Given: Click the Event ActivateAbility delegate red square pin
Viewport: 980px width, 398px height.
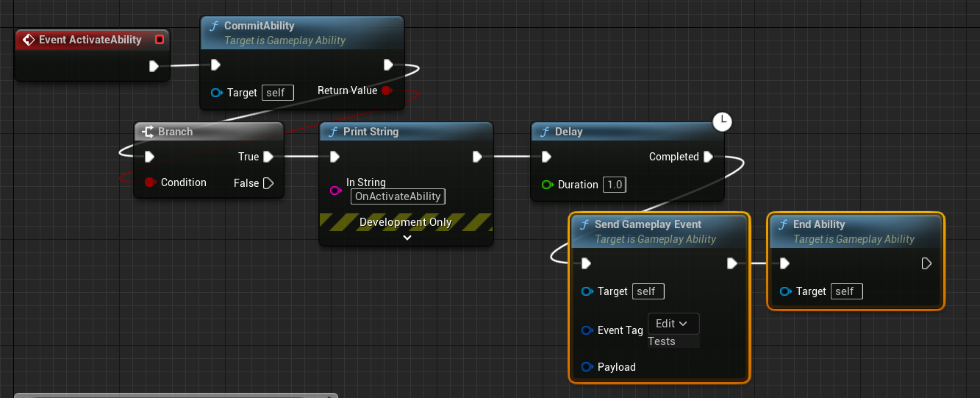Looking at the screenshot, I should coord(159,39).
